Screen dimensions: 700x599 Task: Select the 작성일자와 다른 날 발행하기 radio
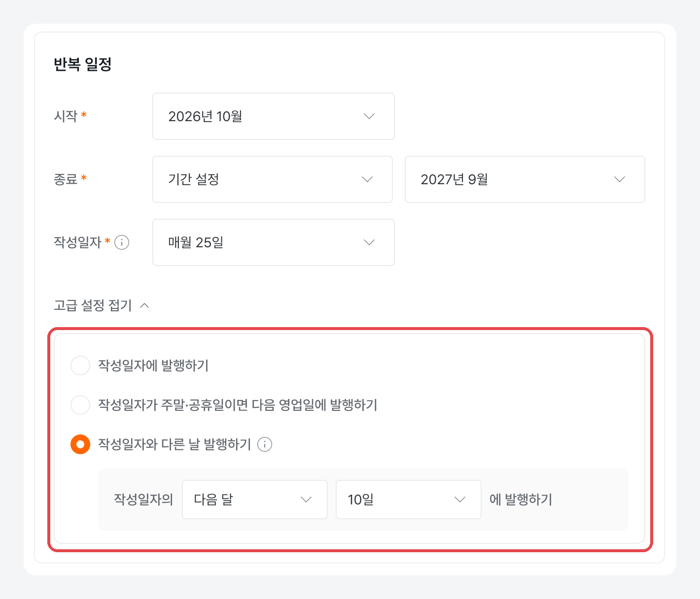point(80,444)
